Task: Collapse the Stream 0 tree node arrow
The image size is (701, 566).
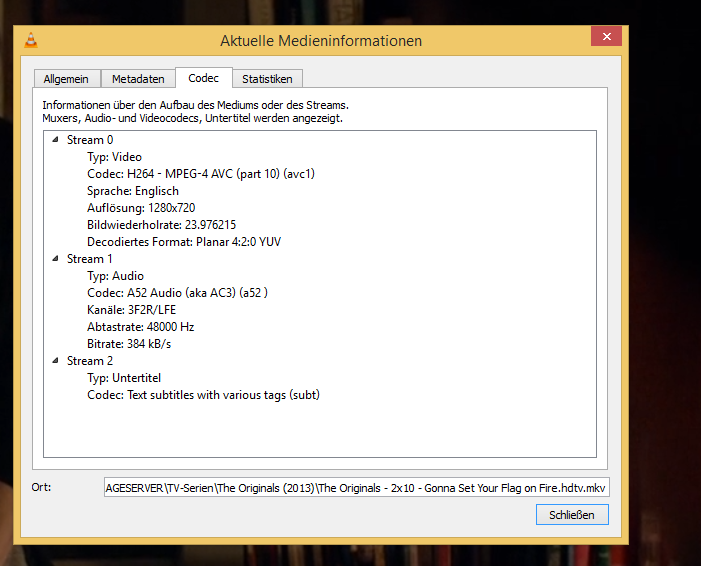Action: click(x=55, y=139)
